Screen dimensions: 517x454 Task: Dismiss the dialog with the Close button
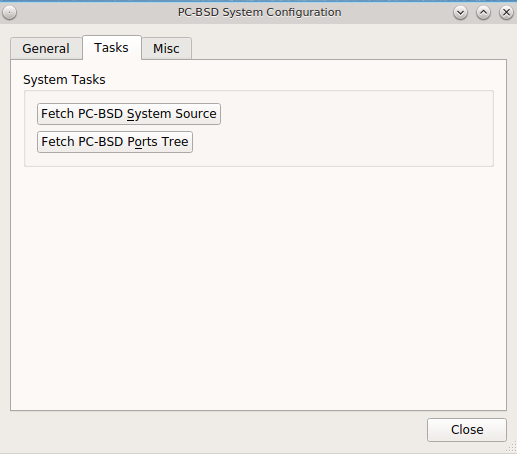pos(467,430)
